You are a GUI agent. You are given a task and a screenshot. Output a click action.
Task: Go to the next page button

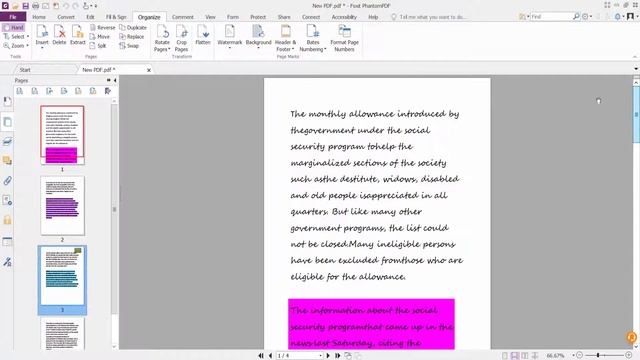coord(328,356)
